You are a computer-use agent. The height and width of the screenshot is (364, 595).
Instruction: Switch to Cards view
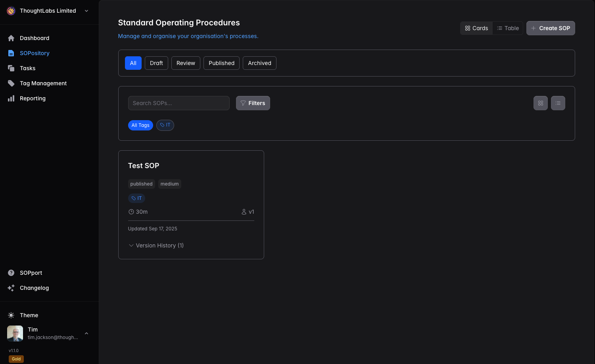476,28
